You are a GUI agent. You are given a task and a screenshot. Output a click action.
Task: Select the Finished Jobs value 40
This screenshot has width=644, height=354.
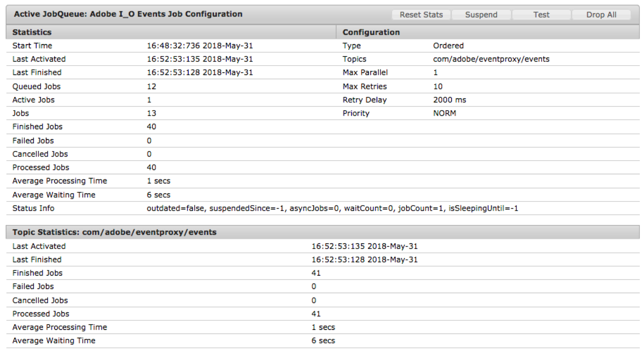point(151,127)
